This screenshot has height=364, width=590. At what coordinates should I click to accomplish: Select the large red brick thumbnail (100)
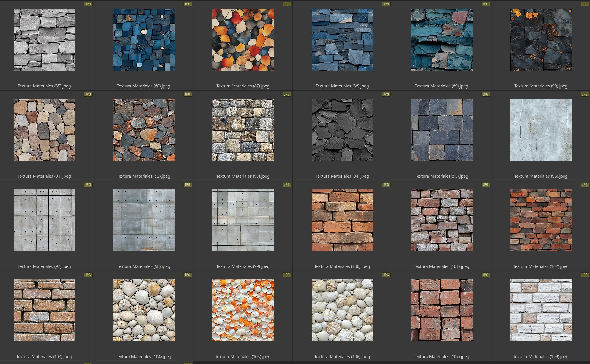coord(342,220)
